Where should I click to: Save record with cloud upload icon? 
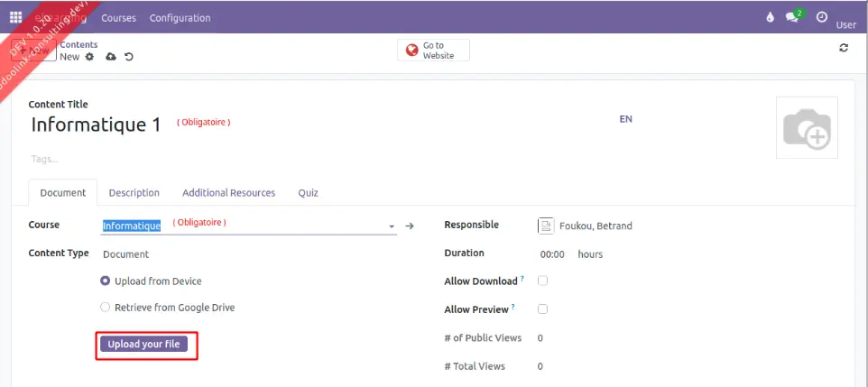pos(111,57)
